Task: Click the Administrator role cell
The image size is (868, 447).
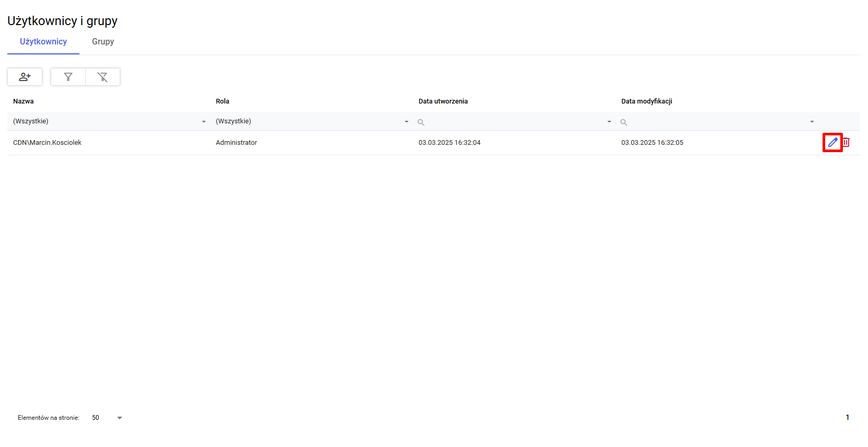Action: coord(237,143)
